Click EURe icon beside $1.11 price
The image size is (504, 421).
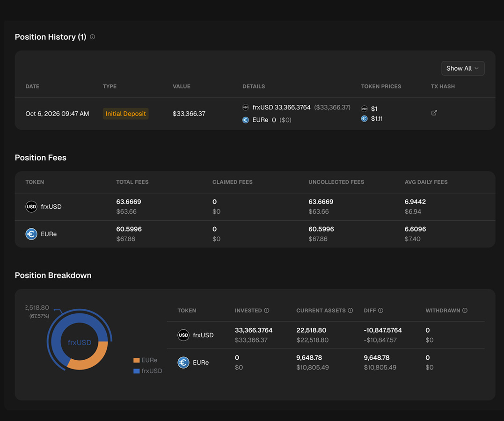(x=364, y=119)
